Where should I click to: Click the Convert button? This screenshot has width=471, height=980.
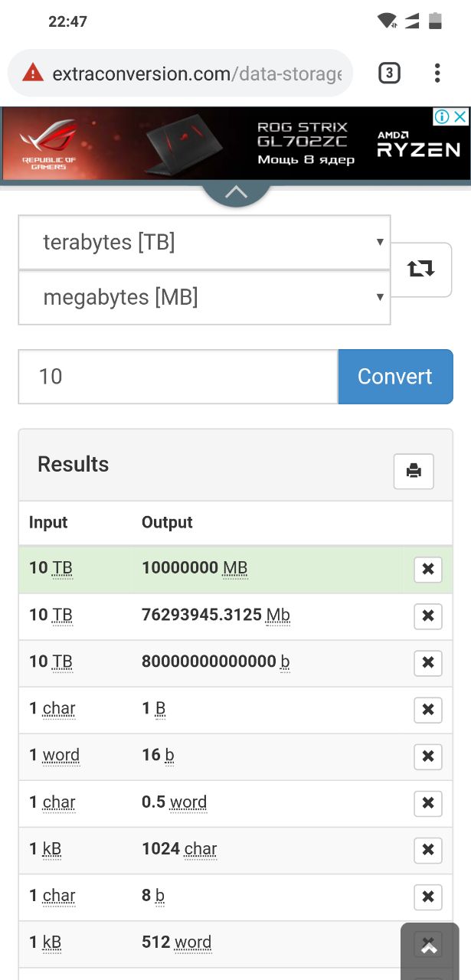point(395,377)
